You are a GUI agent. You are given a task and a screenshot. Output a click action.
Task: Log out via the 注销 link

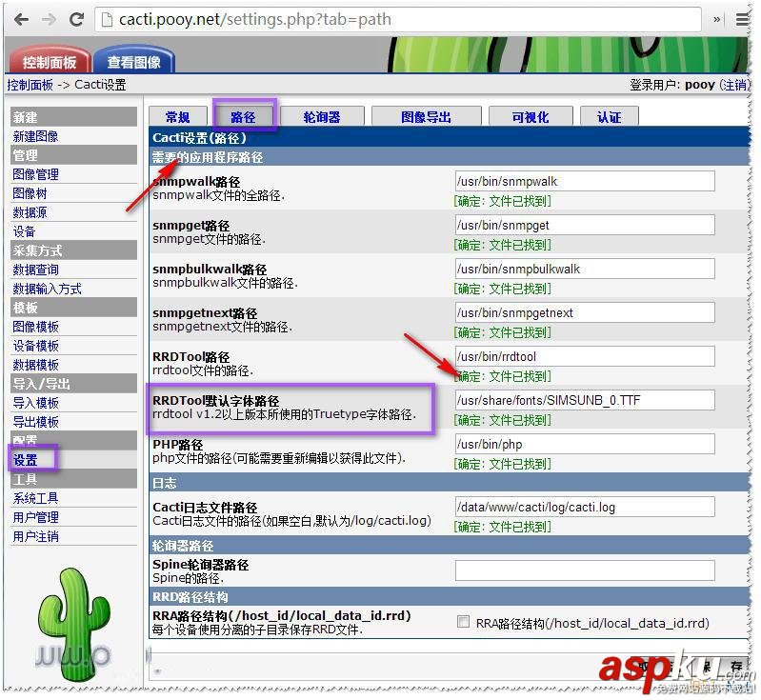pyautogui.click(x=734, y=85)
